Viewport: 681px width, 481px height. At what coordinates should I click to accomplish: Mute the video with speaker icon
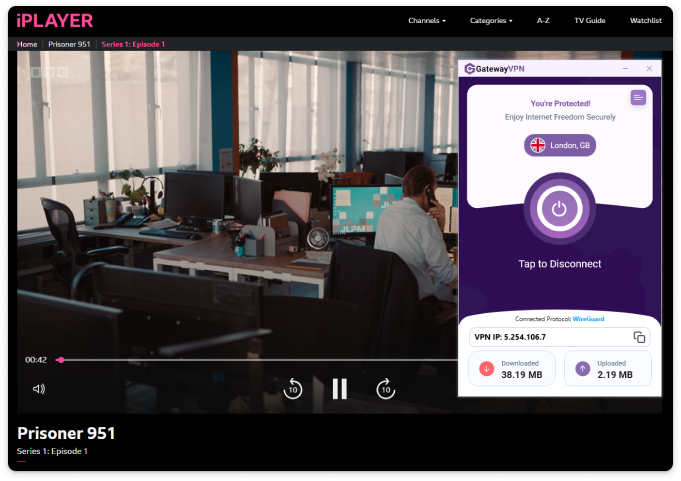pyautogui.click(x=39, y=389)
